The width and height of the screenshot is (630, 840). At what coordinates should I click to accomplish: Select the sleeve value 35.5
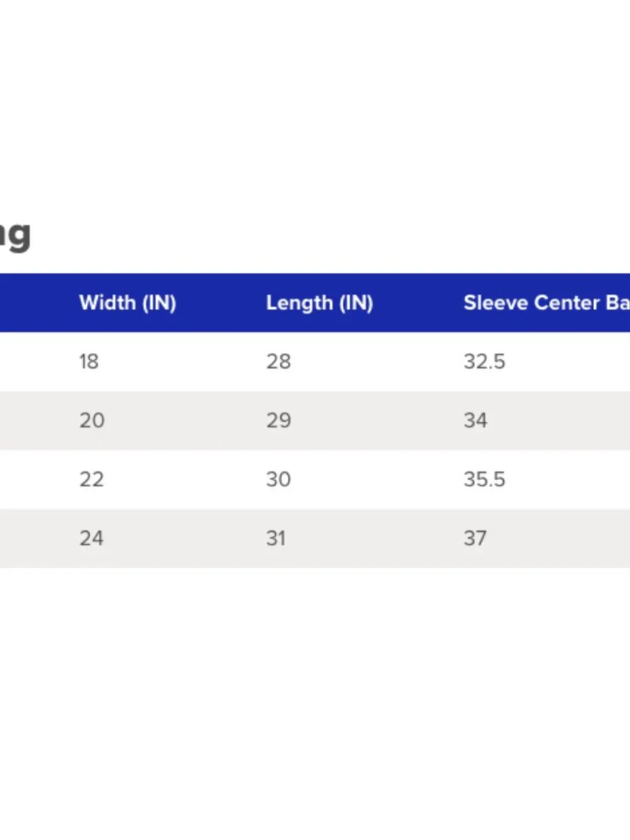tap(484, 480)
